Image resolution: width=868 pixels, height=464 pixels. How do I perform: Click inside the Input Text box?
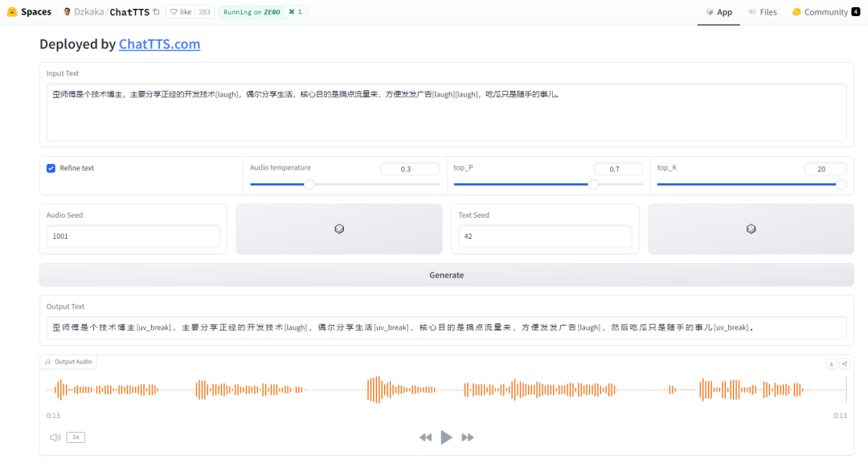[447, 113]
